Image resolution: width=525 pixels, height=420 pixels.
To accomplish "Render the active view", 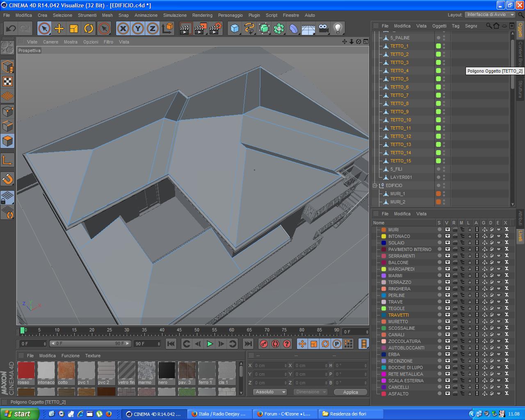I will 186,28.
